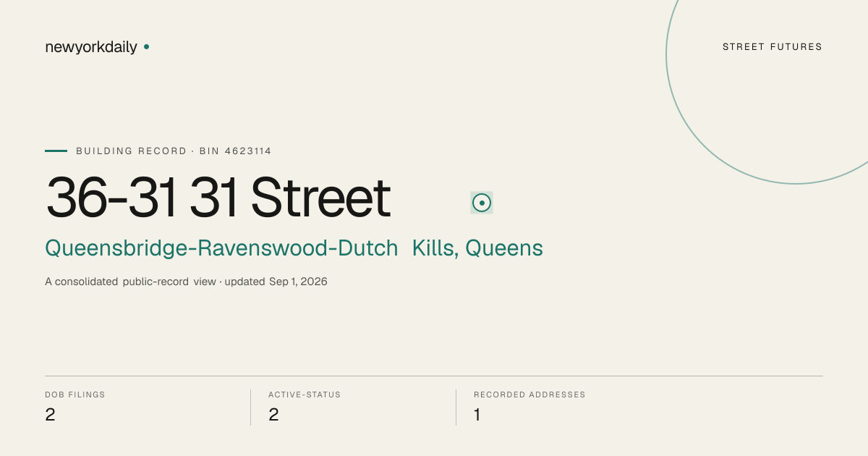This screenshot has height=456, width=868.
Task: Click the word Queens in the subtitle
Action: pyautogui.click(x=504, y=248)
